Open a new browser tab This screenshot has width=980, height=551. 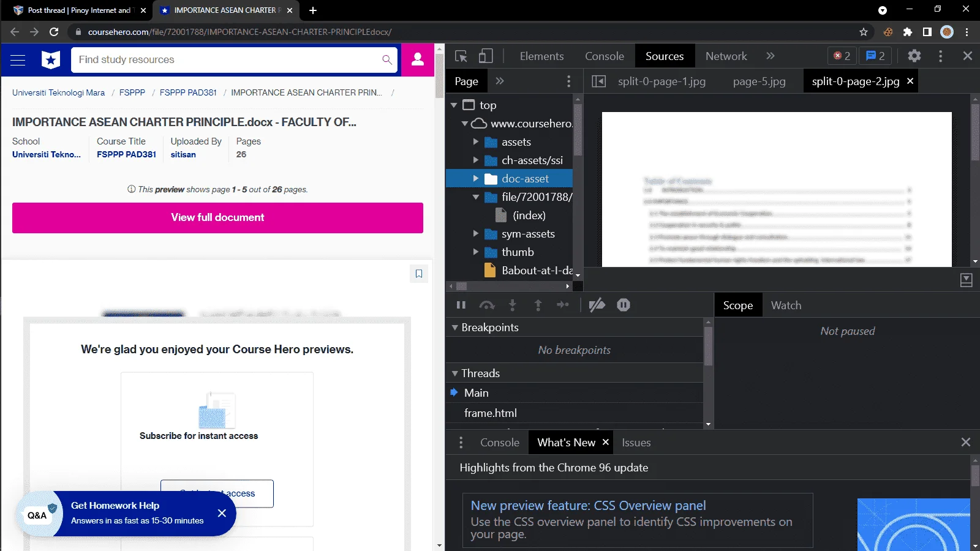[313, 10]
